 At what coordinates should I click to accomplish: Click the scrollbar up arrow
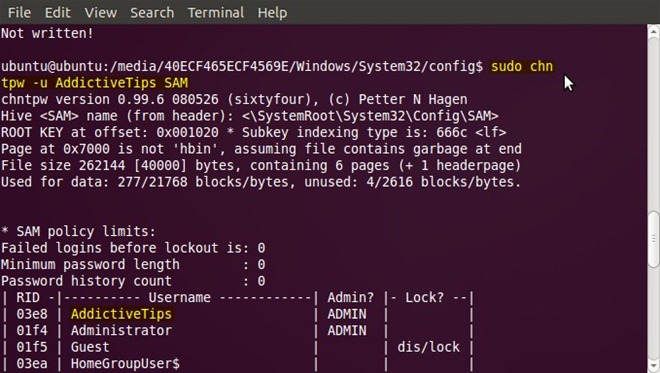(653, 31)
